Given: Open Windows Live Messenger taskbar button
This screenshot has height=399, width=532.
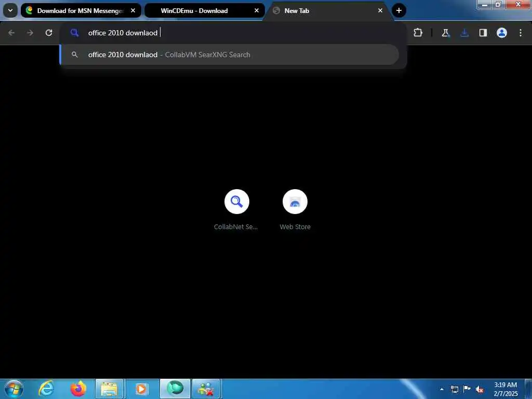Looking at the screenshot, I should [x=206, y=389].
